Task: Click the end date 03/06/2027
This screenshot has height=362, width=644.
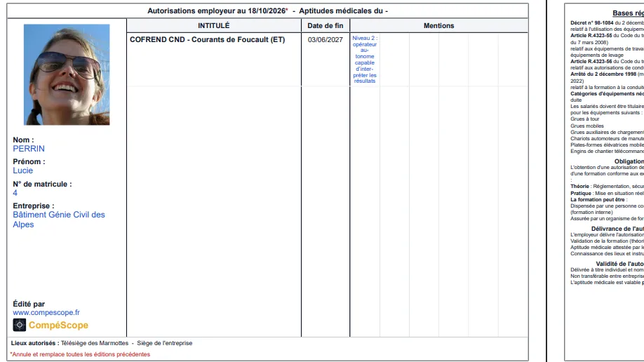Action: (x=326, y=40)
